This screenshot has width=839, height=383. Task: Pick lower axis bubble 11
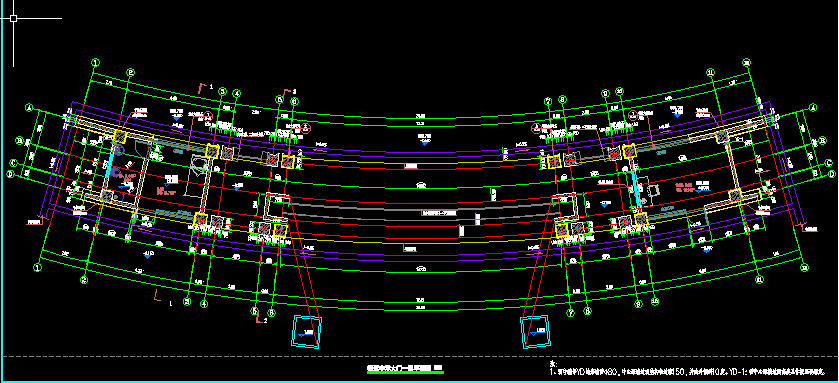point(759,279)
